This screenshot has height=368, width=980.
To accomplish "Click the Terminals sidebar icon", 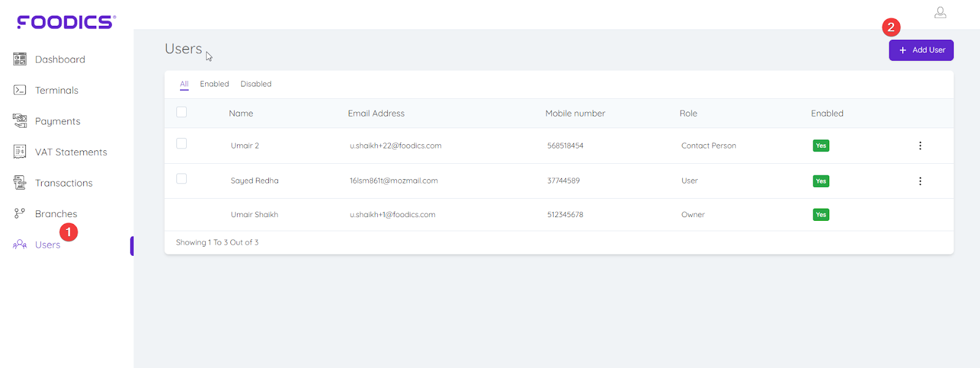I will [20, 90].
